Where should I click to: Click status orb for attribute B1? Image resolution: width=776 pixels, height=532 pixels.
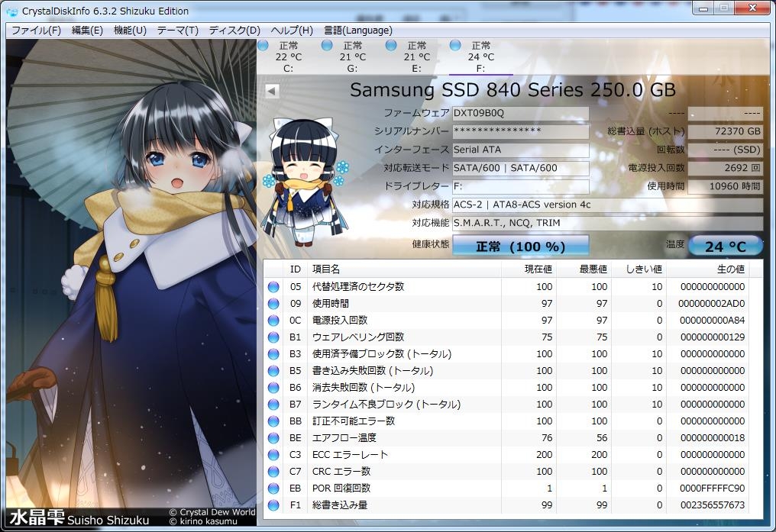[x=273, y=337]
